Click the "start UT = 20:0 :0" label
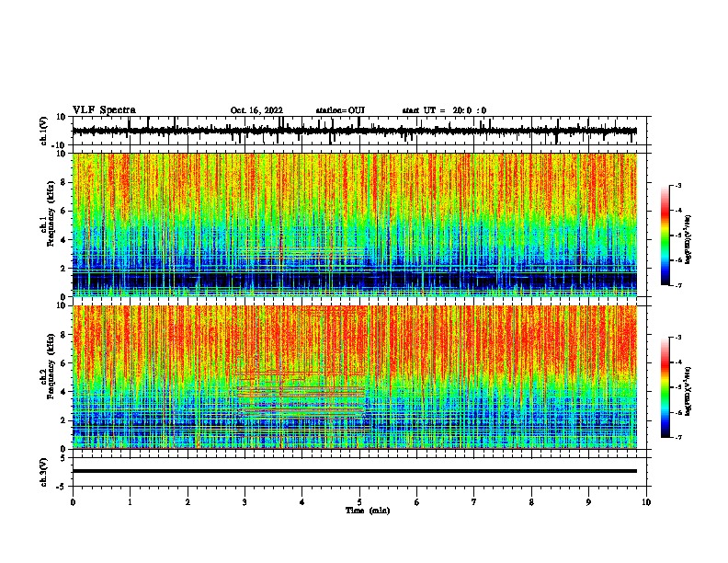728x563 pixels. pyautogui.click(x=444, y=110)
